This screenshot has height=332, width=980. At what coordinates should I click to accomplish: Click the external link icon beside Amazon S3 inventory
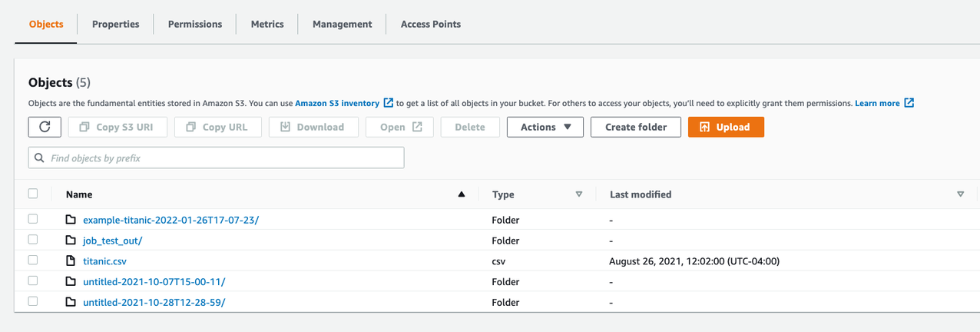pyautogui.click(x=389, y=103)
